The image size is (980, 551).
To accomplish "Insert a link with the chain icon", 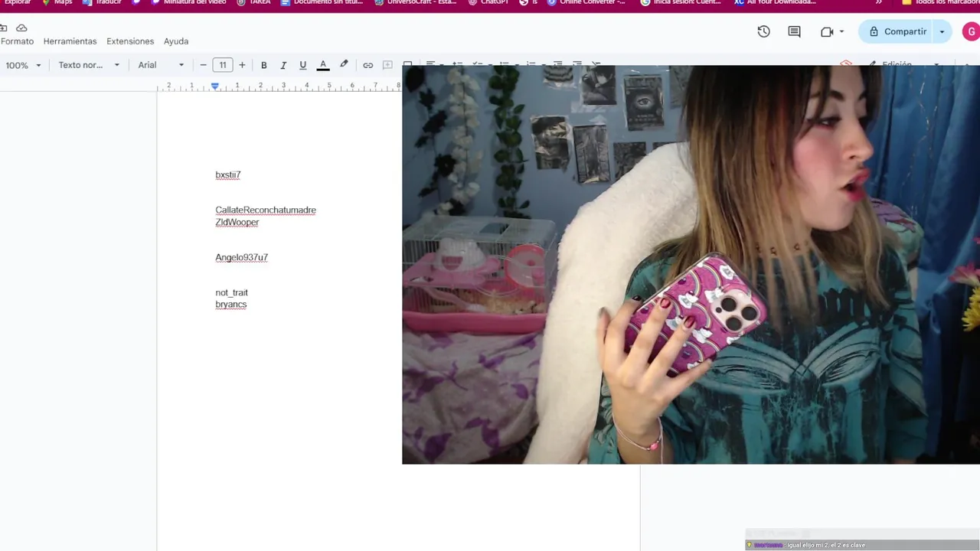I will [367, 65].
